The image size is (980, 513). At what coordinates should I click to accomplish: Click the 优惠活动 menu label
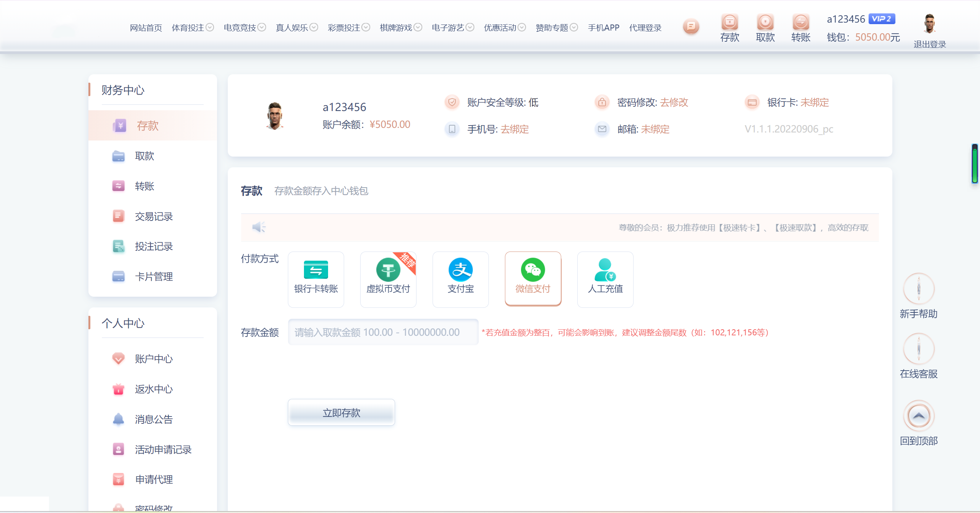coord(500,28)
